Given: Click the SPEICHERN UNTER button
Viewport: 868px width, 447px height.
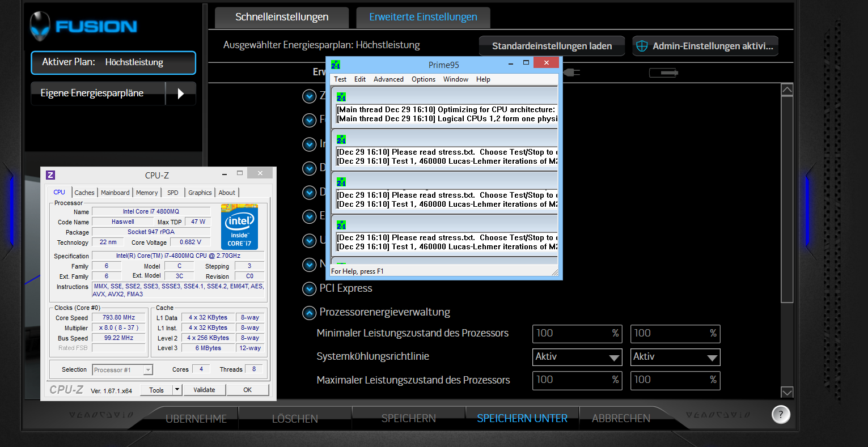Looking at the screenshot, I should click(x=522, y=419).
